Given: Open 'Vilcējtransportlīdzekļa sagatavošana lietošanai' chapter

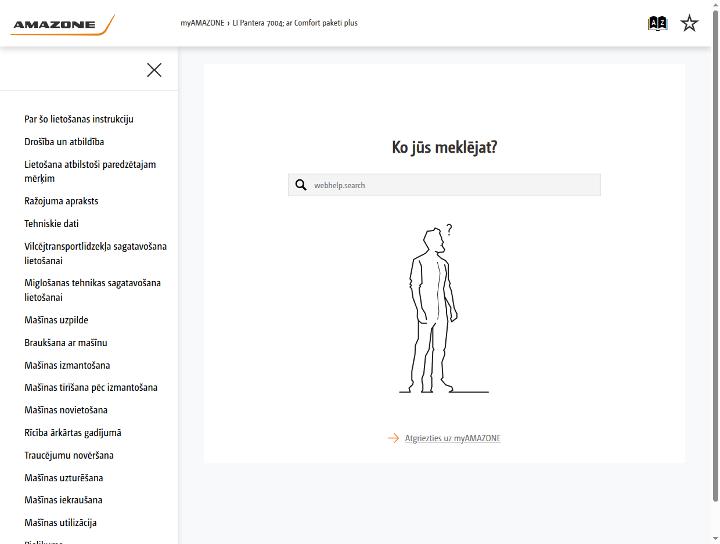Looking at the screenshot, I should point(96,253).
